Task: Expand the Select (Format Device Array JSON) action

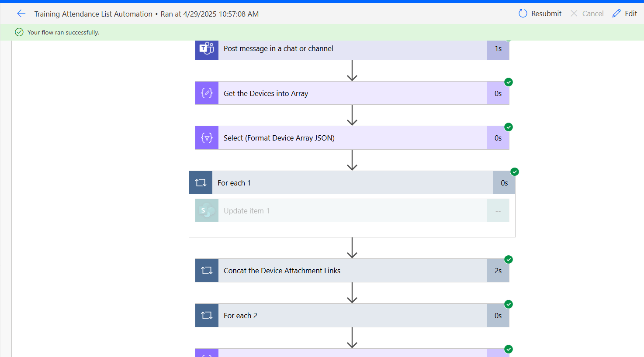Action: click(352, 137)
